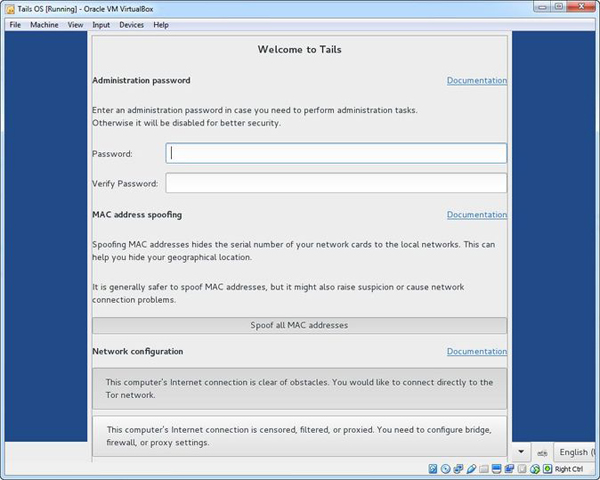Image resolution: width=600 pixels, height=480 pixels.
Task: Click the Administration password heading
Action: (141, 80)
